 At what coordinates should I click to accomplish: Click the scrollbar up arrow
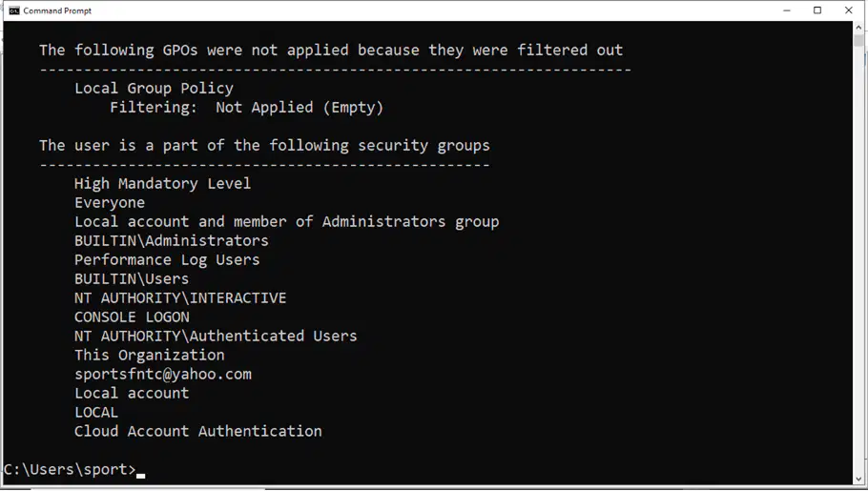[858, 27]
